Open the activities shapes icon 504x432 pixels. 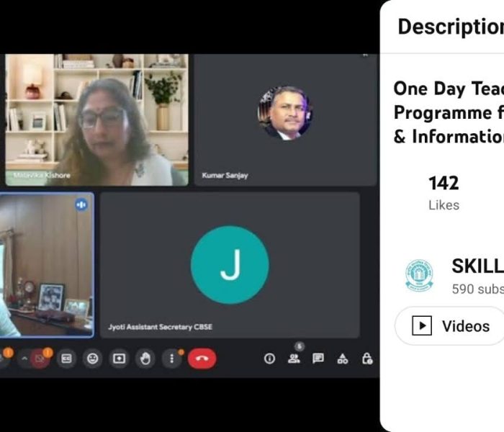point(342,359)
